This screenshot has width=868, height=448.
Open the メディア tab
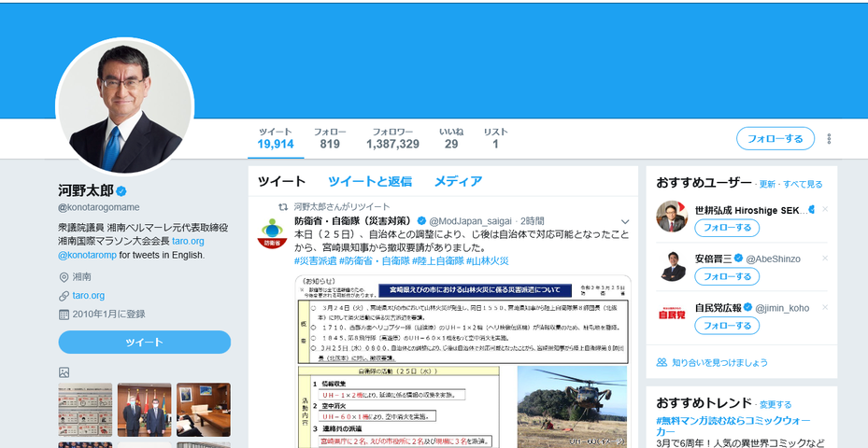click(458, 181)
